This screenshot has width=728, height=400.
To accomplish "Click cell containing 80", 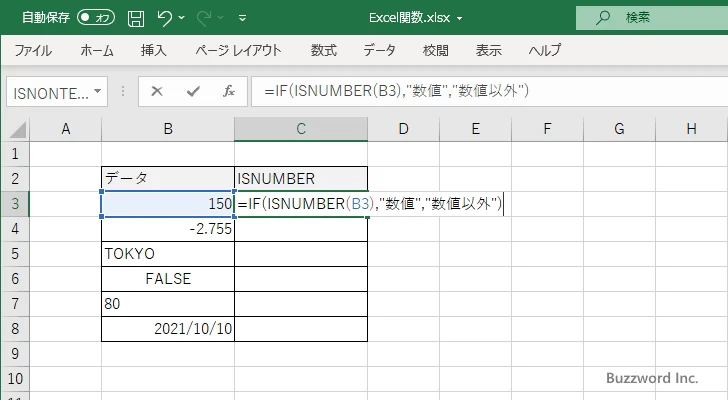I will 168,304.
